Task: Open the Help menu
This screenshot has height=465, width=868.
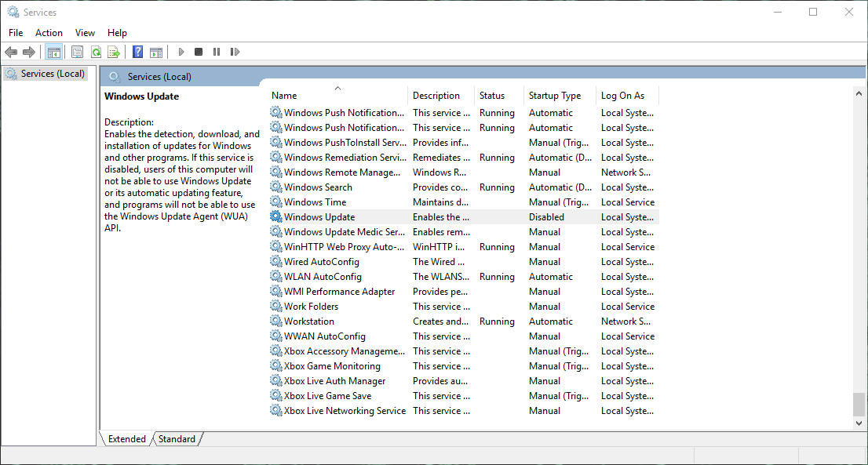Action: tap(117, 33)
